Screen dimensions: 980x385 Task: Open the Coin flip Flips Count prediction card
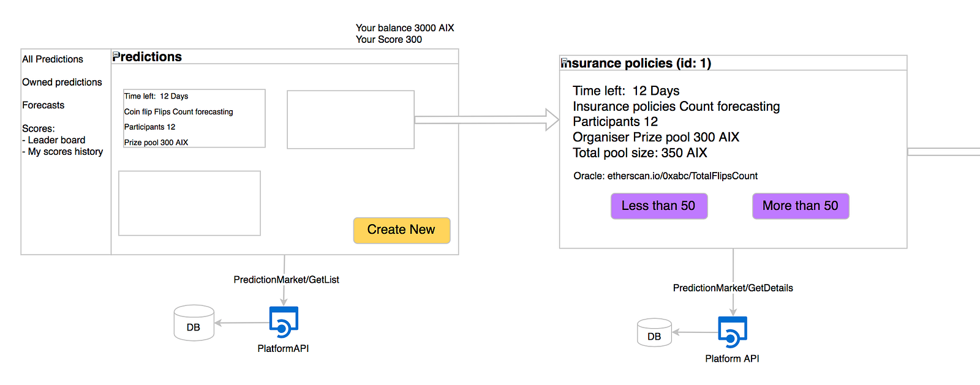194,119
